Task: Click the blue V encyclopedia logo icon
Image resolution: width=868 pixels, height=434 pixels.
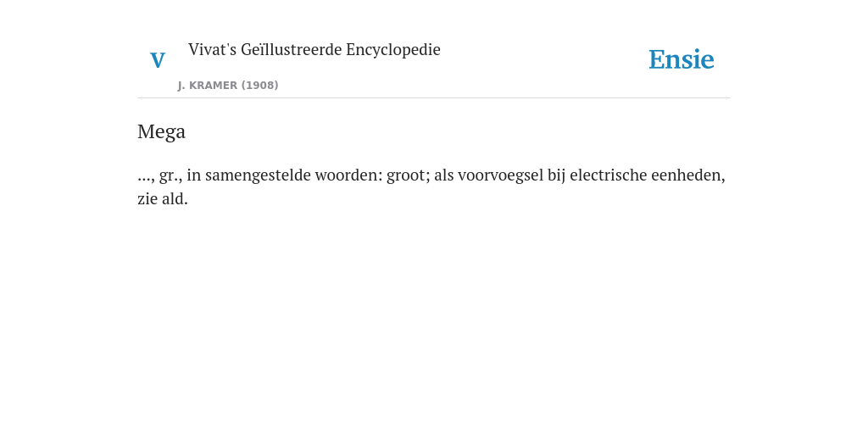Action: 158,60
